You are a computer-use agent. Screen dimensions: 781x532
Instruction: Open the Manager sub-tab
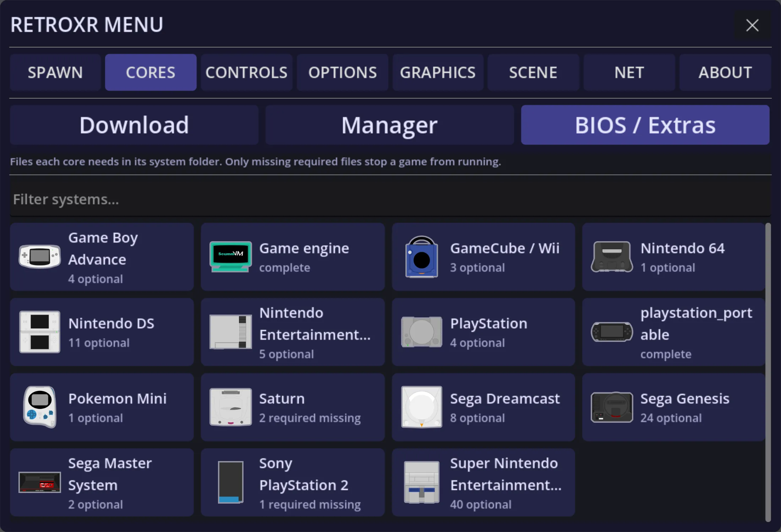[x=389, y=125]
